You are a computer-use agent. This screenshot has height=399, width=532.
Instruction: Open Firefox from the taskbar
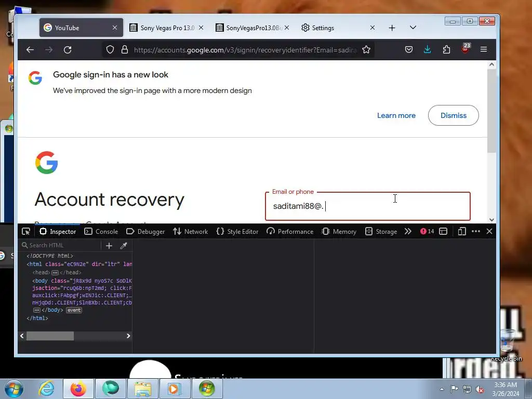click(78, 389)
